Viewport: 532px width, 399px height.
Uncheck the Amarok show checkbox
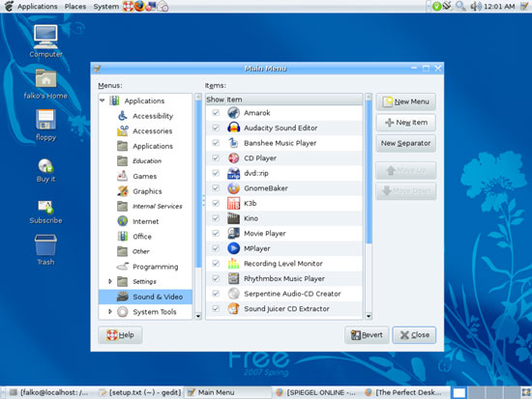click(216, 112)
